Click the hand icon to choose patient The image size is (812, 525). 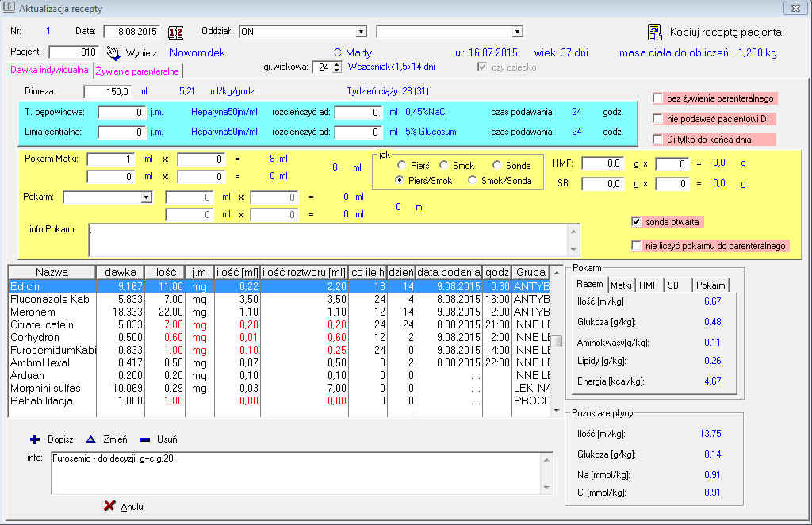(x=113, y=52)
